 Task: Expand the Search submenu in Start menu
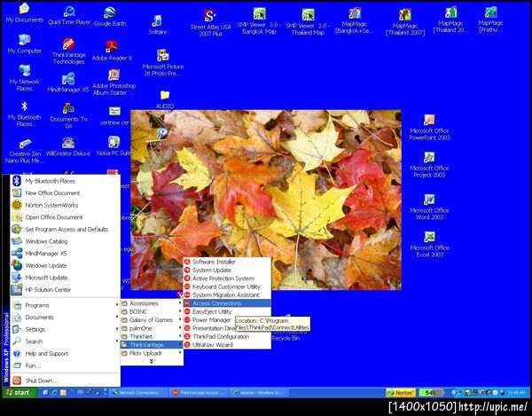coord(66,341)
